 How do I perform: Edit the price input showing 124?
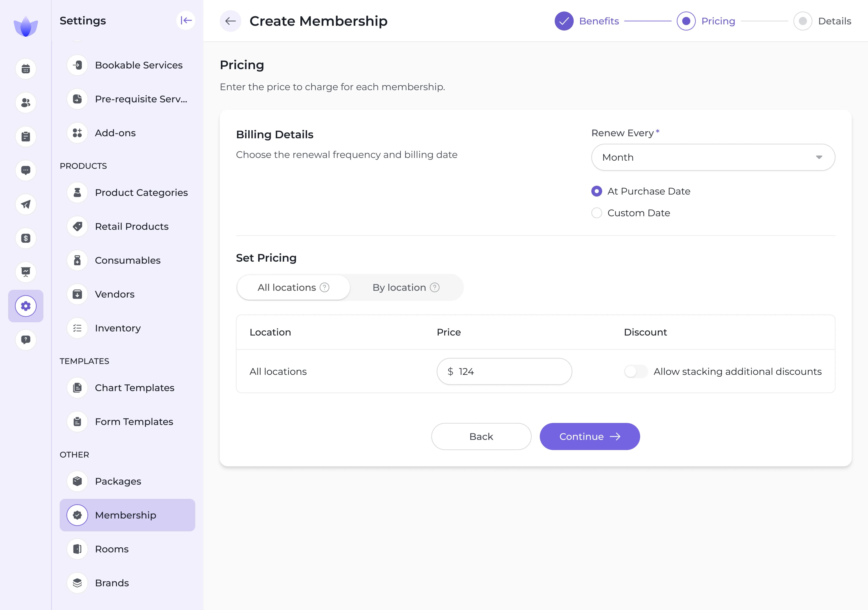[504, 371]
